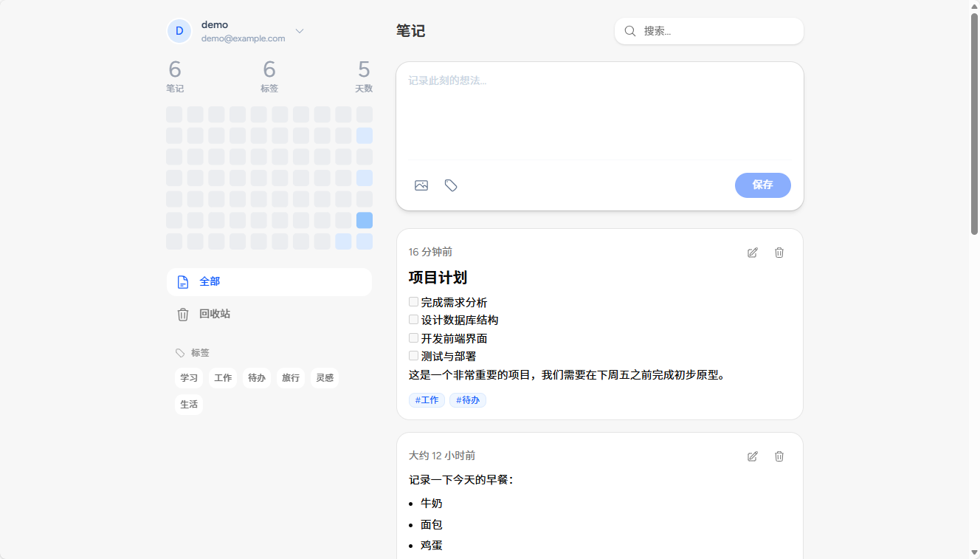Expand the account dropdown next to demo
Image resolution: width=980 pixels, height=559 pixels.
[299, 31]
